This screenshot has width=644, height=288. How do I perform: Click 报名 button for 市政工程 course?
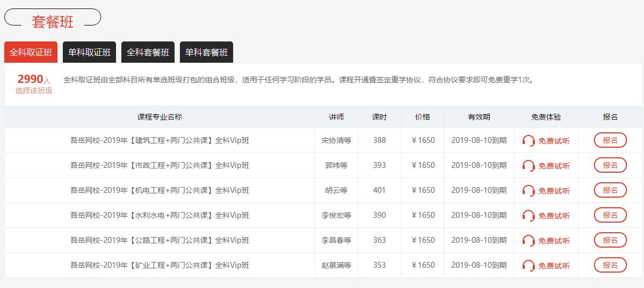[610, 165]
